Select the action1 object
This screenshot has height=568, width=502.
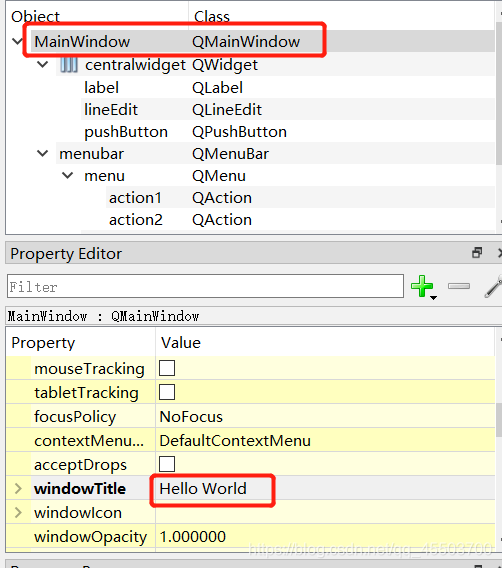coord(135,198)
